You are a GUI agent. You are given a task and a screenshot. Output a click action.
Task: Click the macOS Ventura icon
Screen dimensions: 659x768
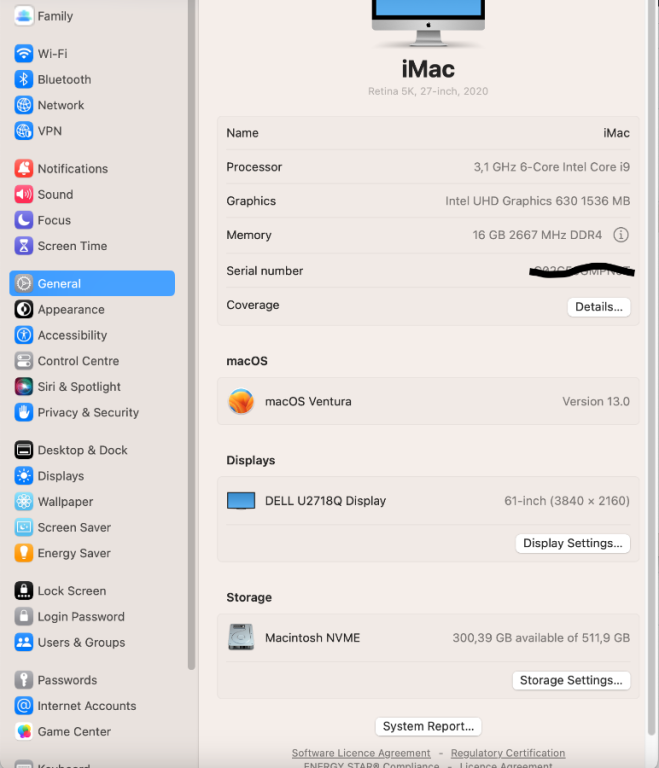click(241, 402)
